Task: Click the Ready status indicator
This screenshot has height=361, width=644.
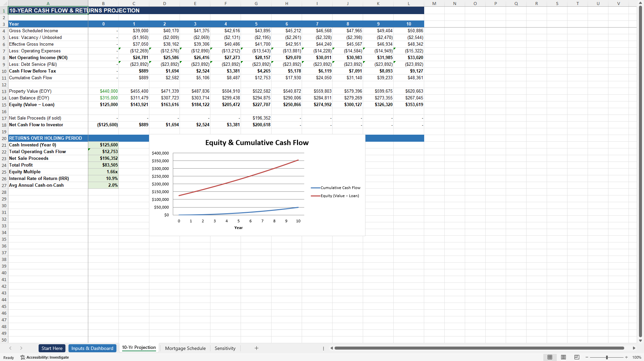Action: [9, 357]
